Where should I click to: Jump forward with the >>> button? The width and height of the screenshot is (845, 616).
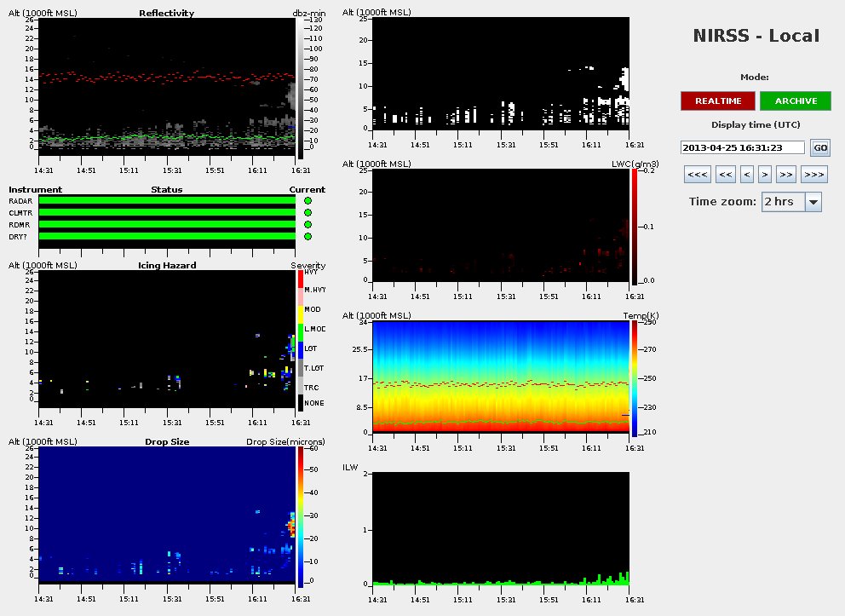(813, 175)
